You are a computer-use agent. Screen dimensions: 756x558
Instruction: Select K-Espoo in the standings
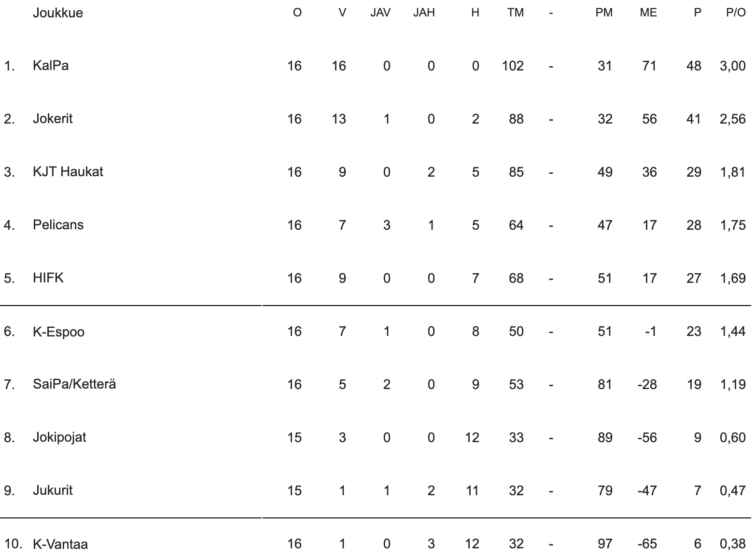[58, 332]
